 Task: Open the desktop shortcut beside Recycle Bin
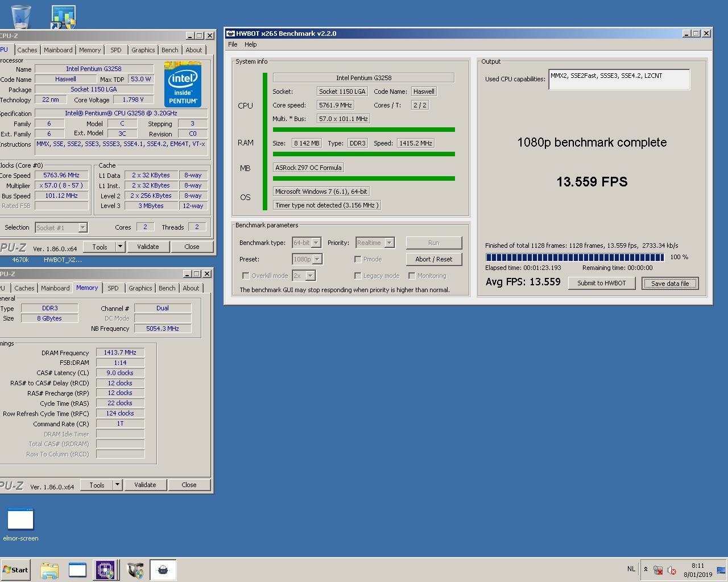(x=63, y=17)
